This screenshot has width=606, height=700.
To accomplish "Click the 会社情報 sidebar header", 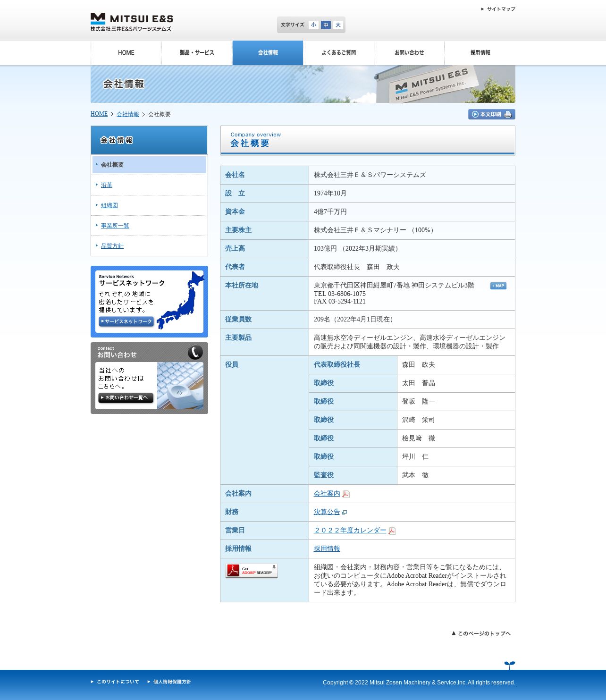I will pos(149,140).
